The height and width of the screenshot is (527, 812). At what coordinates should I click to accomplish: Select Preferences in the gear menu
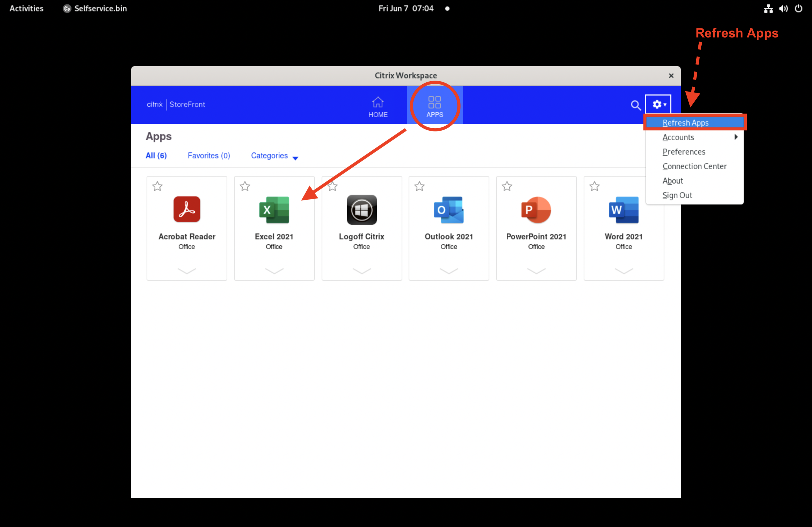(x=695, y=152)
